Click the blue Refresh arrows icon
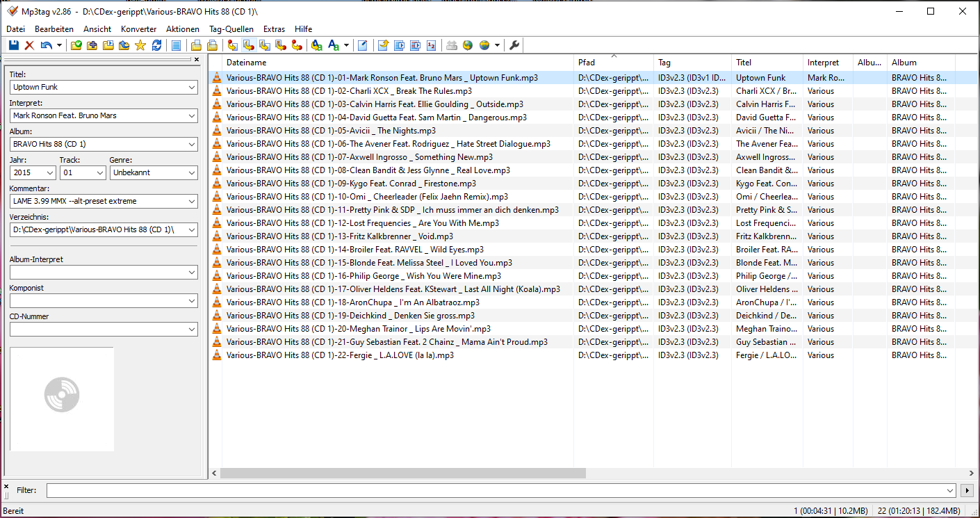The width and height of the screenshot is (980, 518). (156, 45)
